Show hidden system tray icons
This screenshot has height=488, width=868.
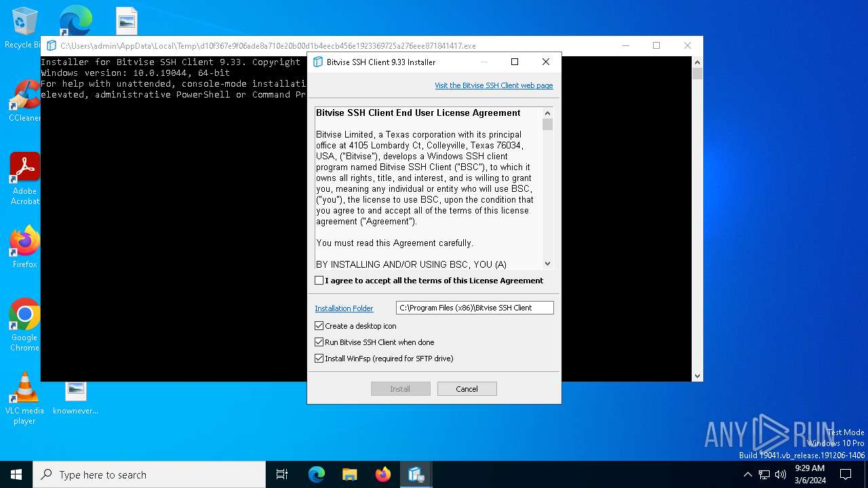tap(747, 474)
